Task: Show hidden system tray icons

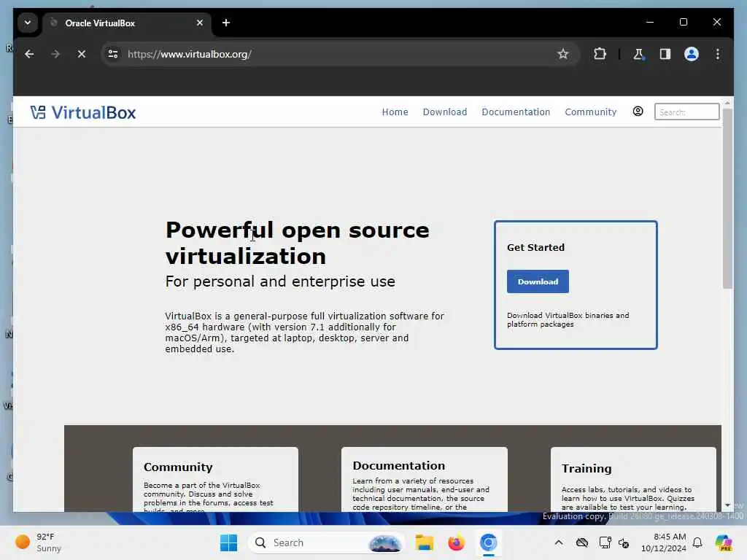Action: [x=559, y=542]
